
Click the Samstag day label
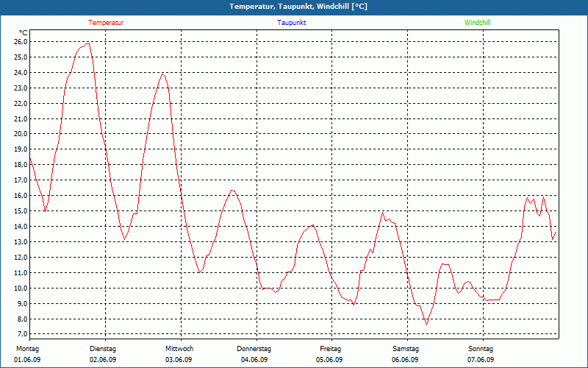(x=406, y=349)
